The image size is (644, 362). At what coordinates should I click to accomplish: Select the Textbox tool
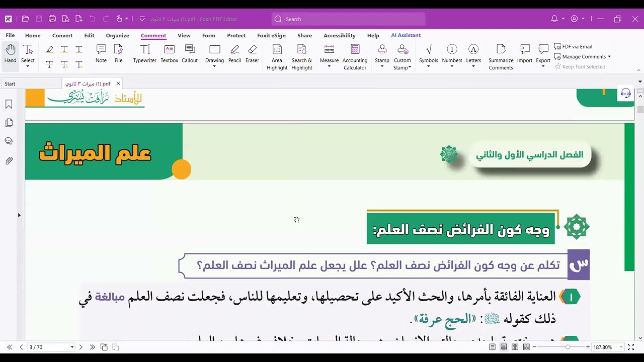coord(170,54)
